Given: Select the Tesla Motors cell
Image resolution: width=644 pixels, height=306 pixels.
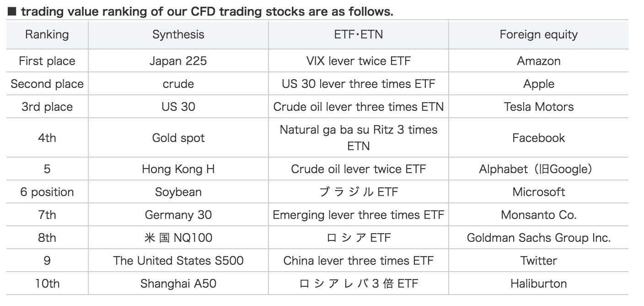Looking at the screenshot, I should [x=538, y=107].
